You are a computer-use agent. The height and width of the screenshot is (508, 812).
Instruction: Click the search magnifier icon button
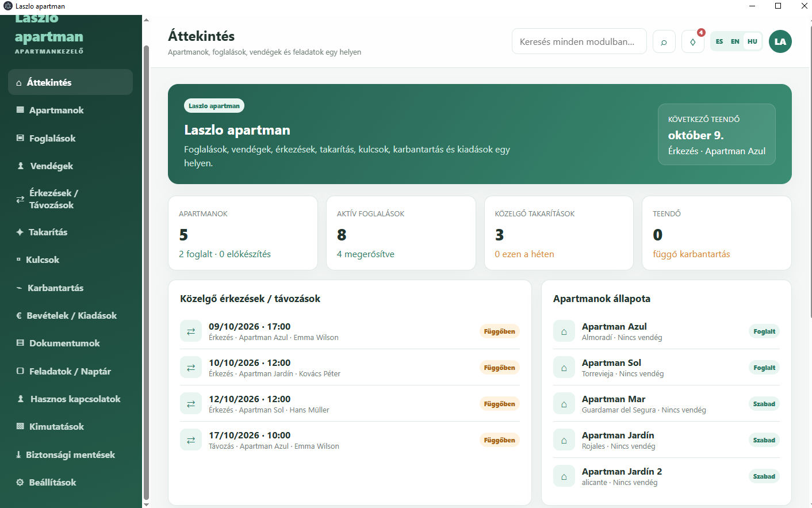tap(664, 41)
